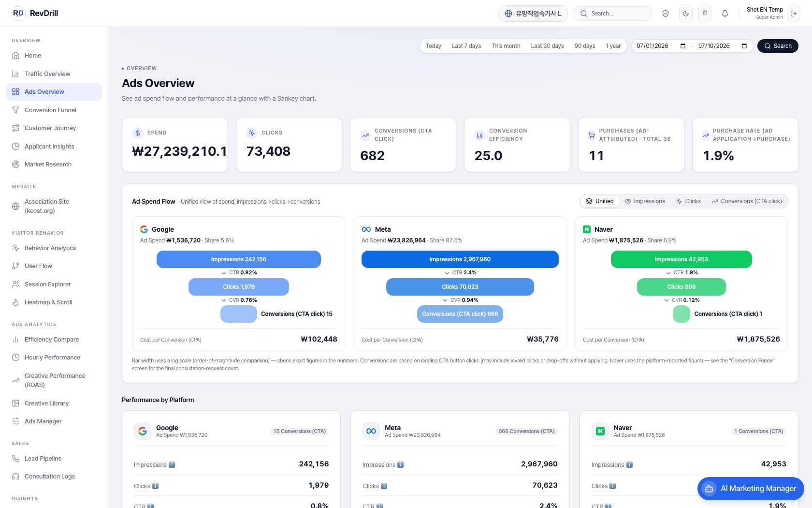Click Naver Impressions 42,953 bar
The height and width of the screenshot is (508, 812).
681,259
